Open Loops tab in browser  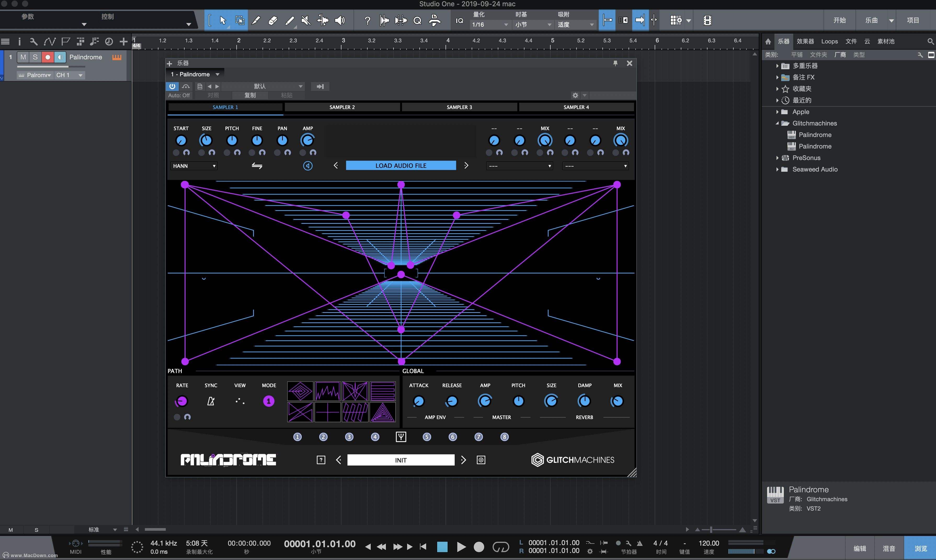pyautogui.click(x=830, y=42)
